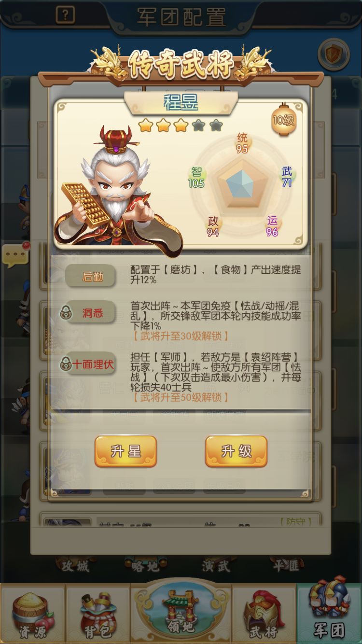
Task: Open the question mark help icon
Action: 65,15
